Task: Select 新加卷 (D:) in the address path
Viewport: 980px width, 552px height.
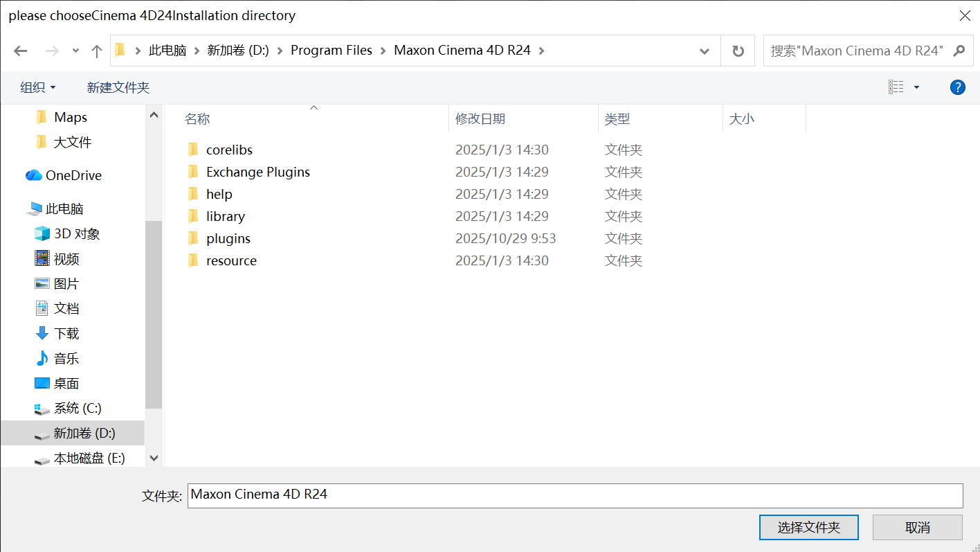Action: [x=238, y=51]
